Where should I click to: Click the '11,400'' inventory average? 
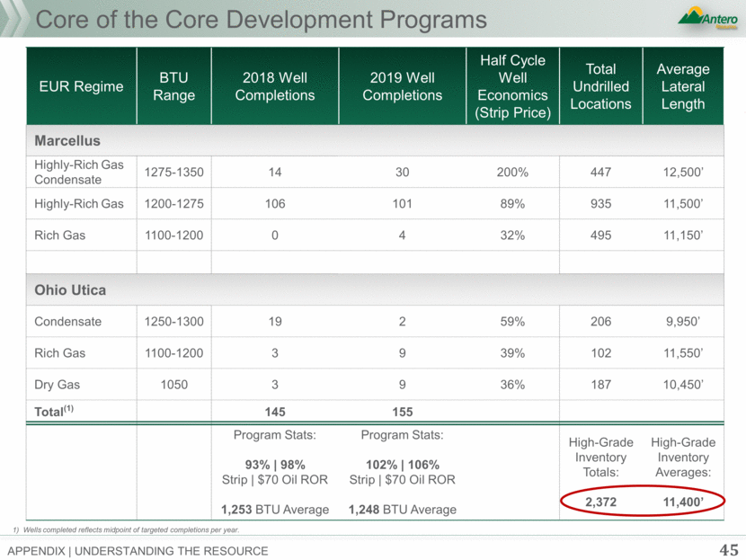tap(683, 502)
